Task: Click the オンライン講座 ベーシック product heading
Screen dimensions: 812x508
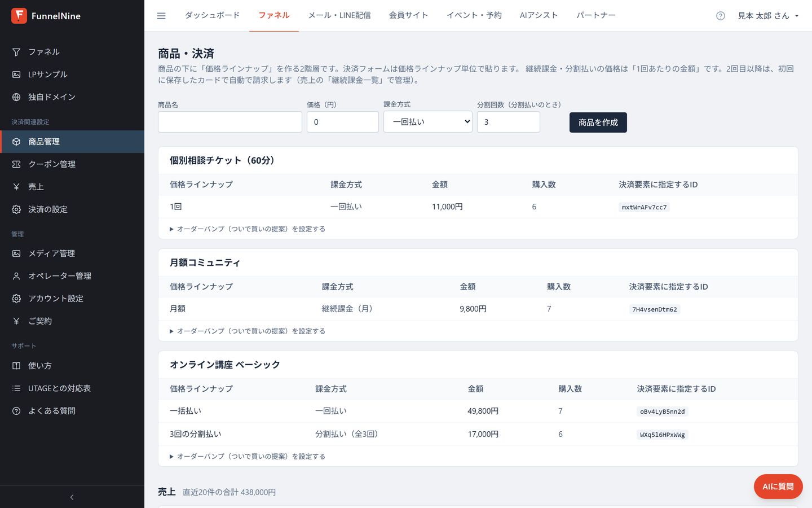Action: tap(225, 365)
